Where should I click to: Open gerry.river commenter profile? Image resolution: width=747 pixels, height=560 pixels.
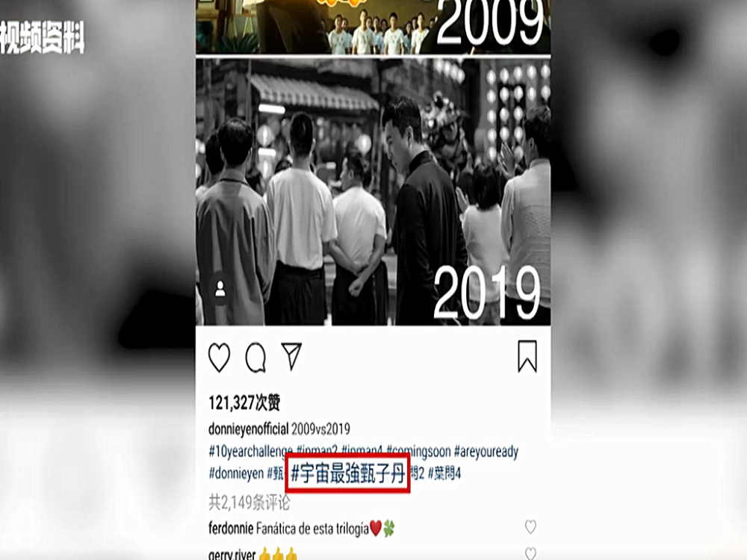point(232,555)
